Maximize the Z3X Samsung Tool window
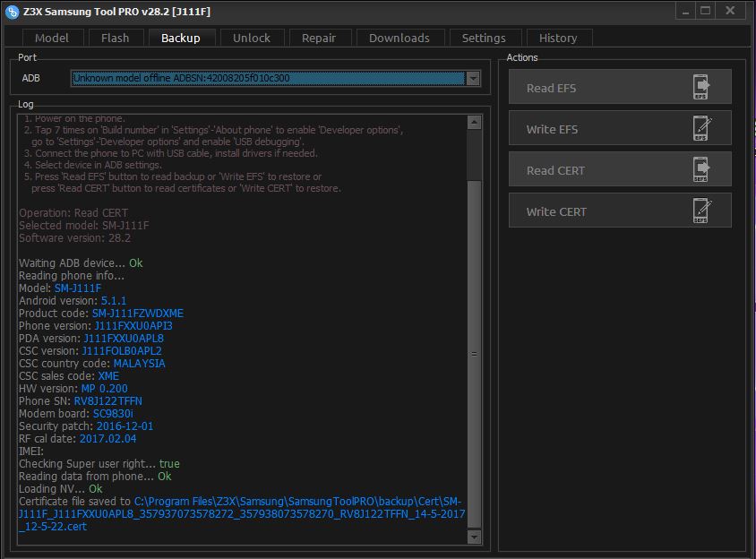Viewport: 756px width, 559px height. [x=705, y=11]
